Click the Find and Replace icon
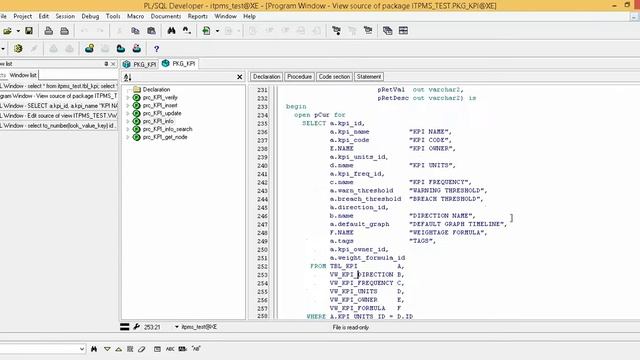 pos(187,31)
